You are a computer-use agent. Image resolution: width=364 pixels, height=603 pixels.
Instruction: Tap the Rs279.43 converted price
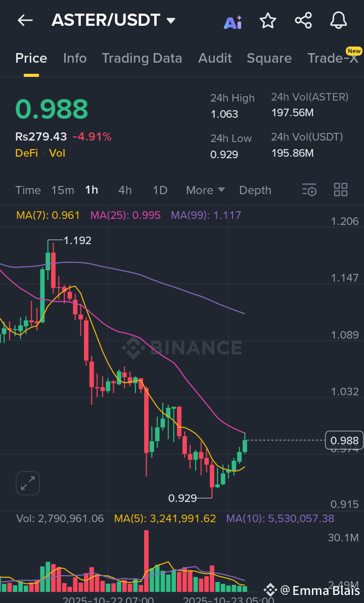[x=41, y=136]
